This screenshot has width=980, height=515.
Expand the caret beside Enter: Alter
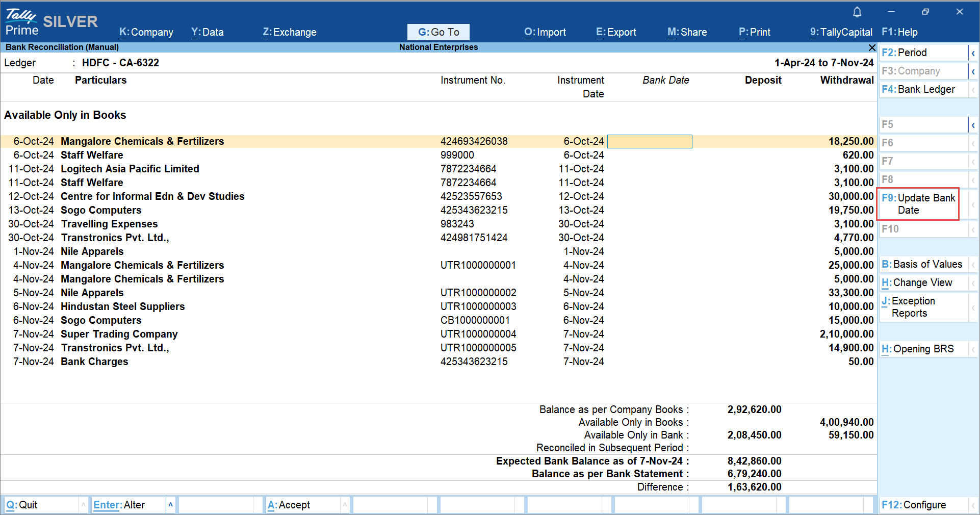click(x=171, y=505)
